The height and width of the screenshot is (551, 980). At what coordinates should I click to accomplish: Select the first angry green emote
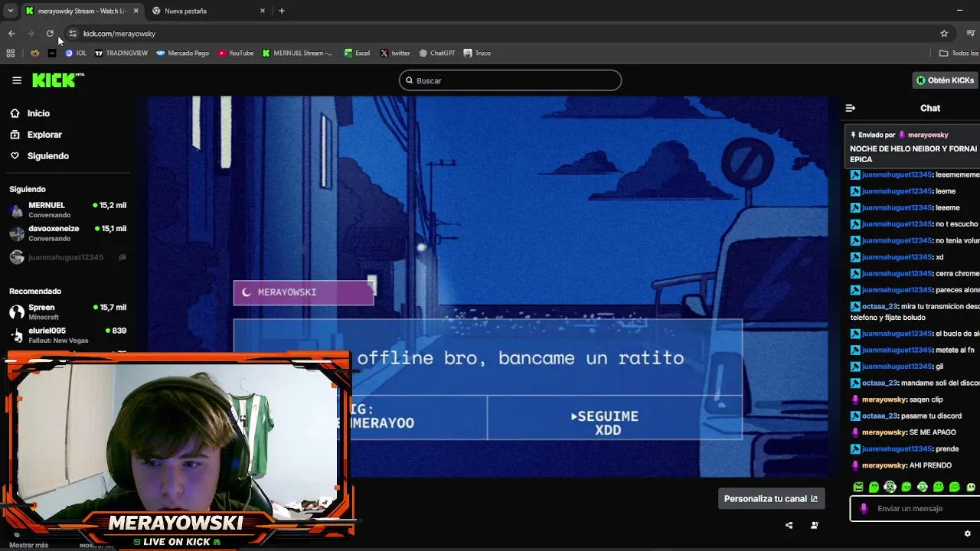857,487
